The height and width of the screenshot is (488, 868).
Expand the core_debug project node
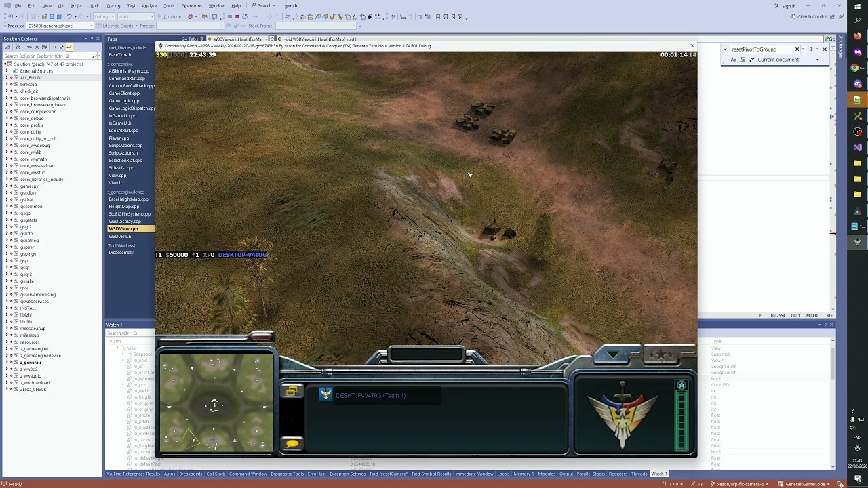tap(7, 119)
